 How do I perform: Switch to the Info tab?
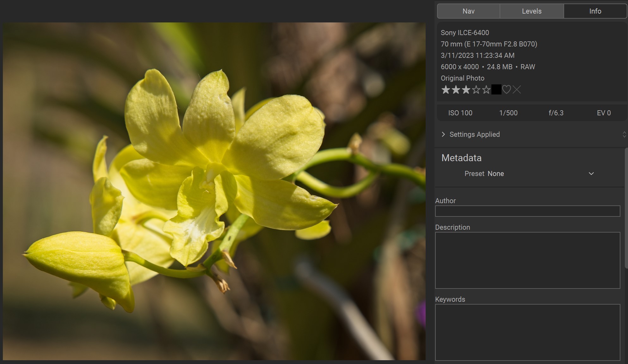[x=595, y=11]
